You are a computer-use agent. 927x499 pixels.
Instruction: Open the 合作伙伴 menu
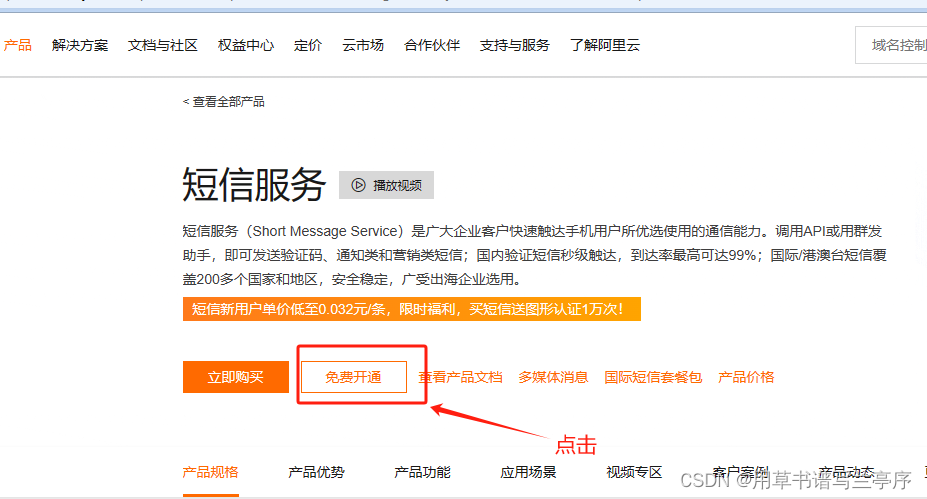click(432, 45)
